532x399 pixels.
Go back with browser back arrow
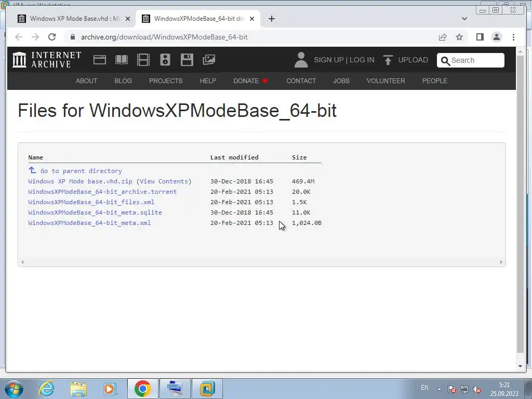19,37
